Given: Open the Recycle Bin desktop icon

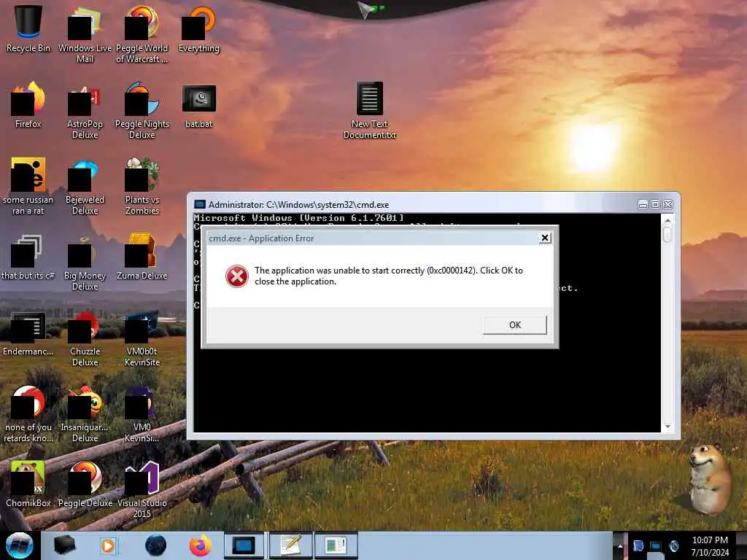Looking at the screenshot, I should click(28, 28).
